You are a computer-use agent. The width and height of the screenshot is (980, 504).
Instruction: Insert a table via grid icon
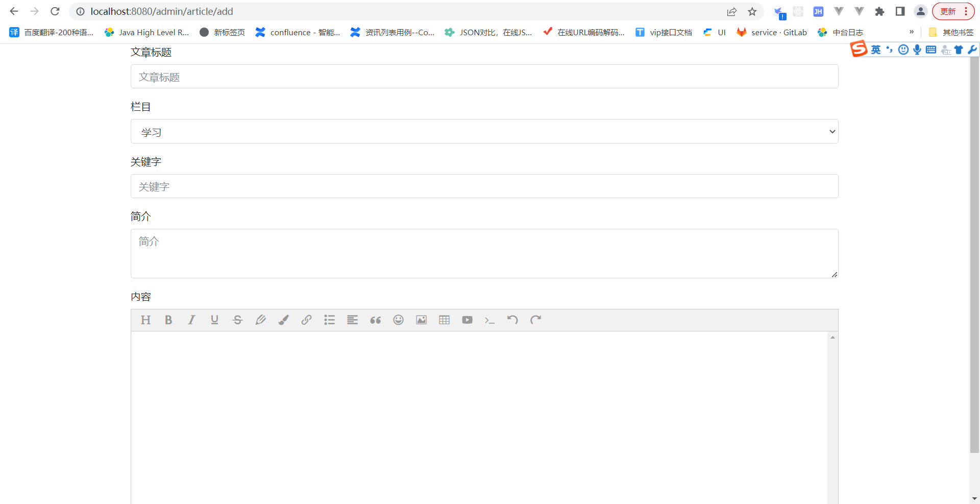[444, 320]
